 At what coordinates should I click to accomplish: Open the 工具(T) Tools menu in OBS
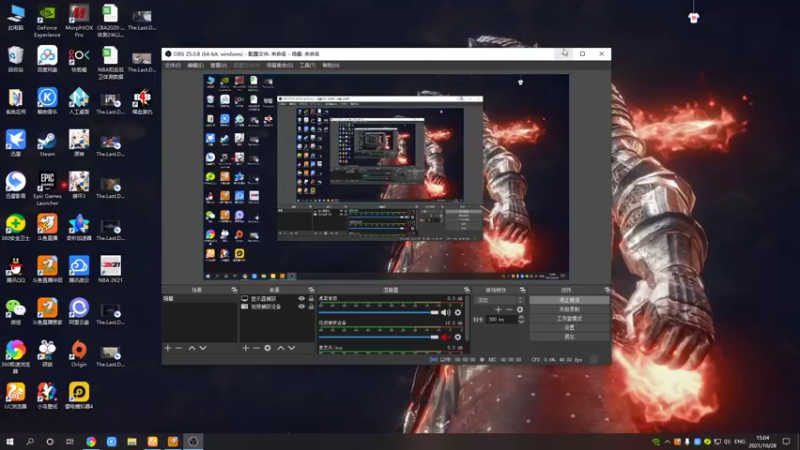tap(308, 65)
